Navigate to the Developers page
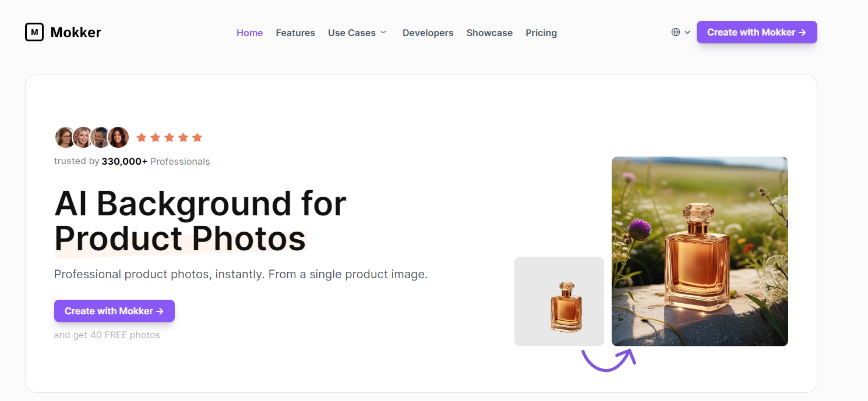868x401 pixels. (x=428, y=33)
